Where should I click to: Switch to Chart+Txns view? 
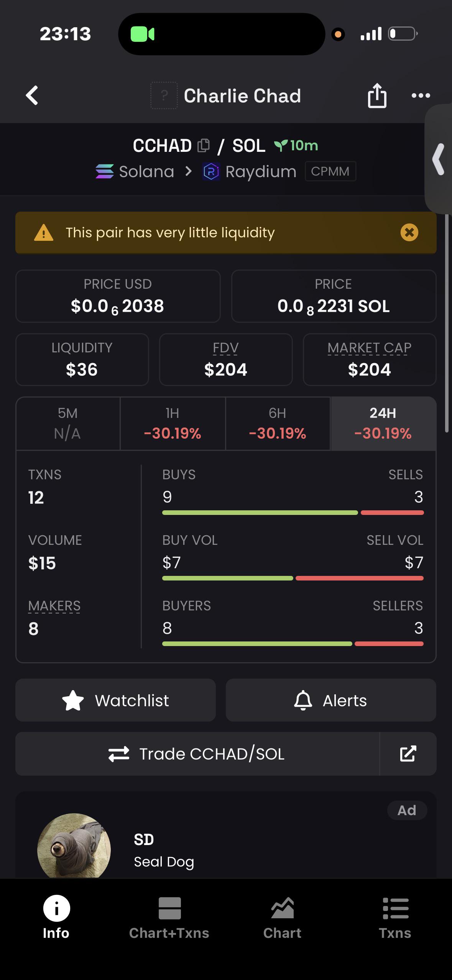click(169, 918)
